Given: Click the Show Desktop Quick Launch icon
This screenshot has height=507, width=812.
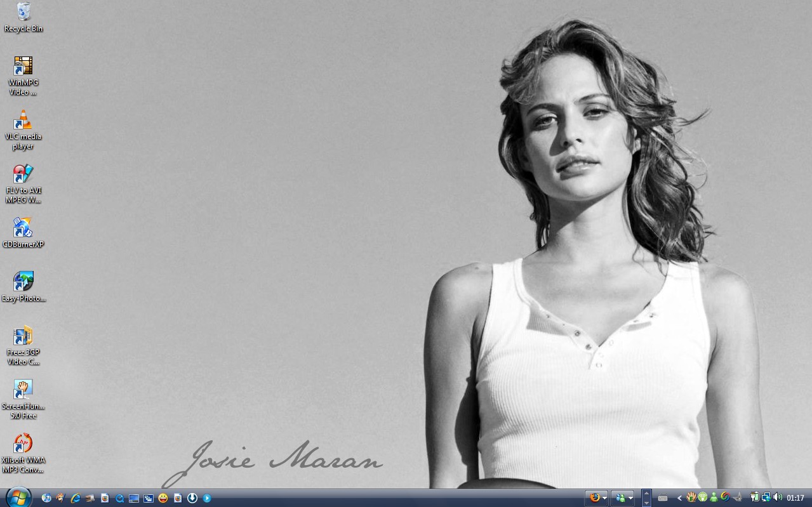Looking at the screenshot, I should pyautogui.click(x=134, y=498).
